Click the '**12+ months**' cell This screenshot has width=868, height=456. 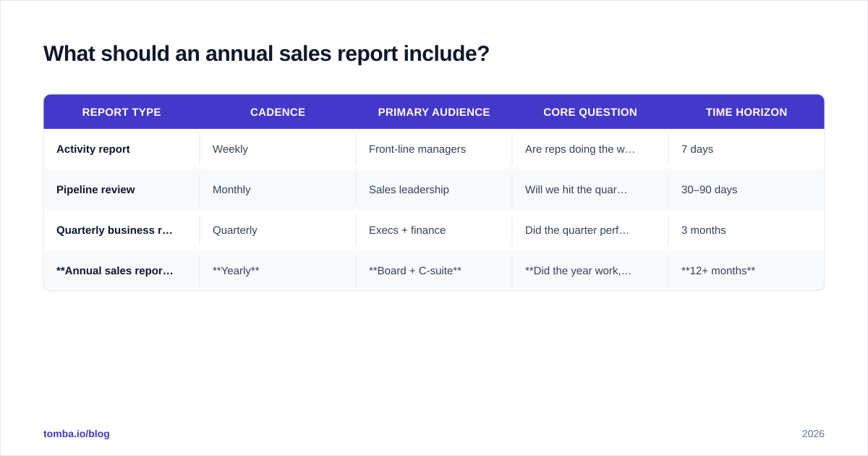(746, 271)
